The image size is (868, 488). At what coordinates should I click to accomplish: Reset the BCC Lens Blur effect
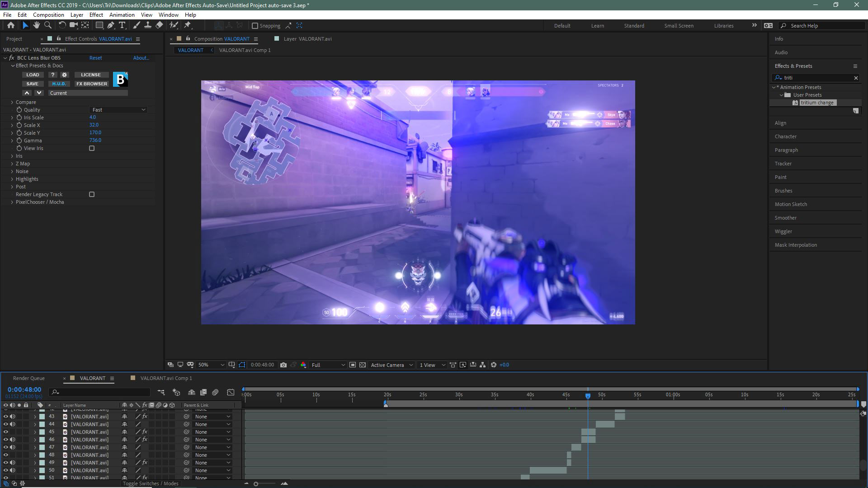[95, 58]
